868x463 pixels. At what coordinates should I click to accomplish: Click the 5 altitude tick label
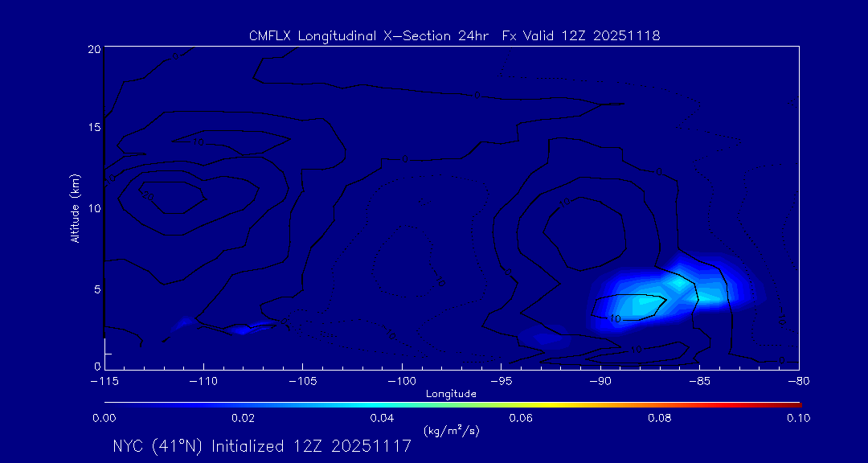coord(96,288)
